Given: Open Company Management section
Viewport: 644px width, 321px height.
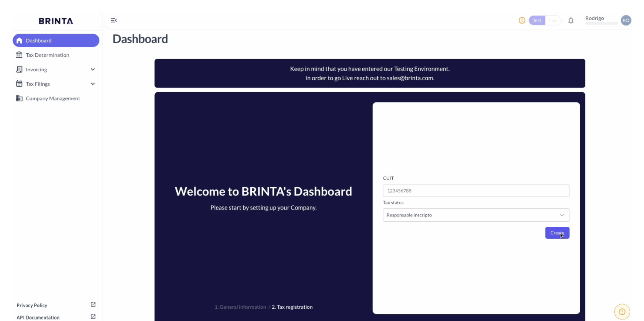Looking at the screenshot, I should 52,99.
